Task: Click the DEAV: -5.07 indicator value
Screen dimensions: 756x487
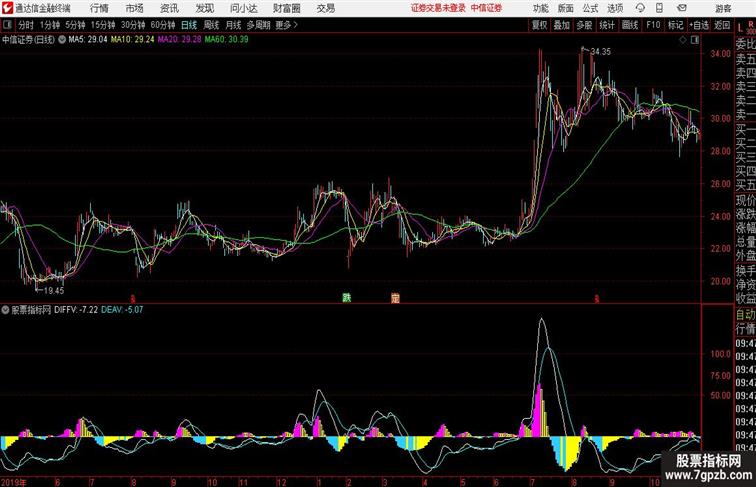Action: pyautogui.click(x=122, y=310)
